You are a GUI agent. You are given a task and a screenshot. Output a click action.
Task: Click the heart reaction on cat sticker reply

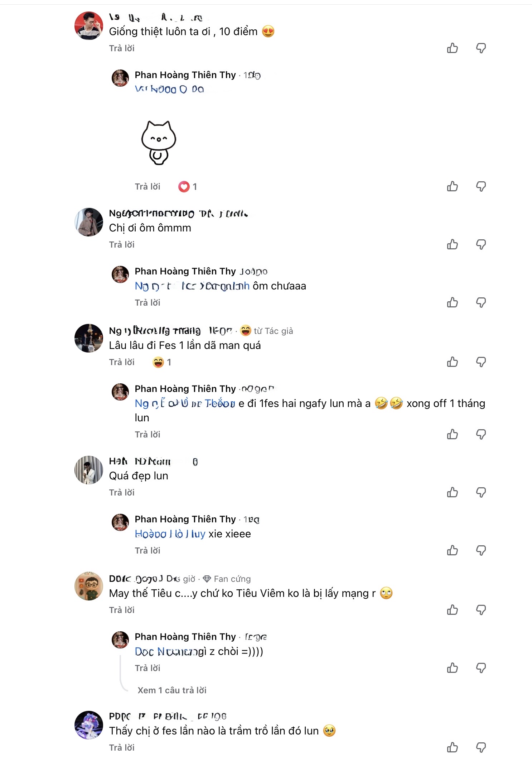(x=184, y=187)
